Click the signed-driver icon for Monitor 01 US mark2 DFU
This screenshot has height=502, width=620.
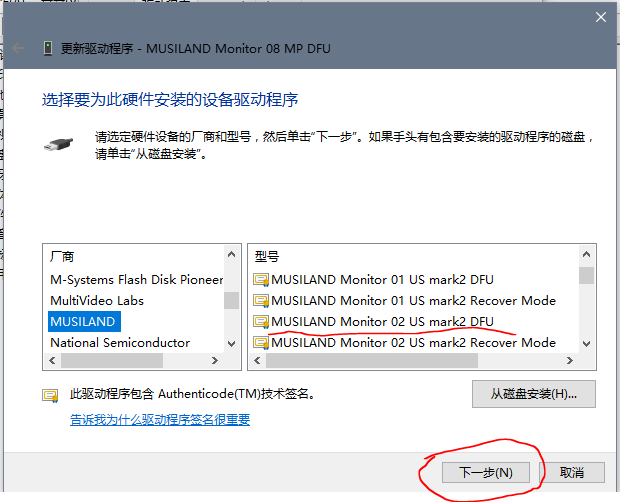[x=261, y=280]
